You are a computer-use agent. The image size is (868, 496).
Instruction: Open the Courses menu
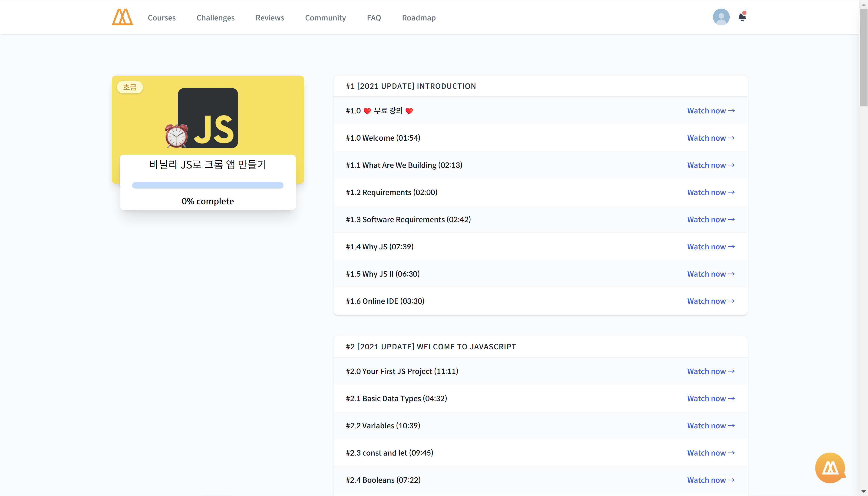click(x=162, y=18)
